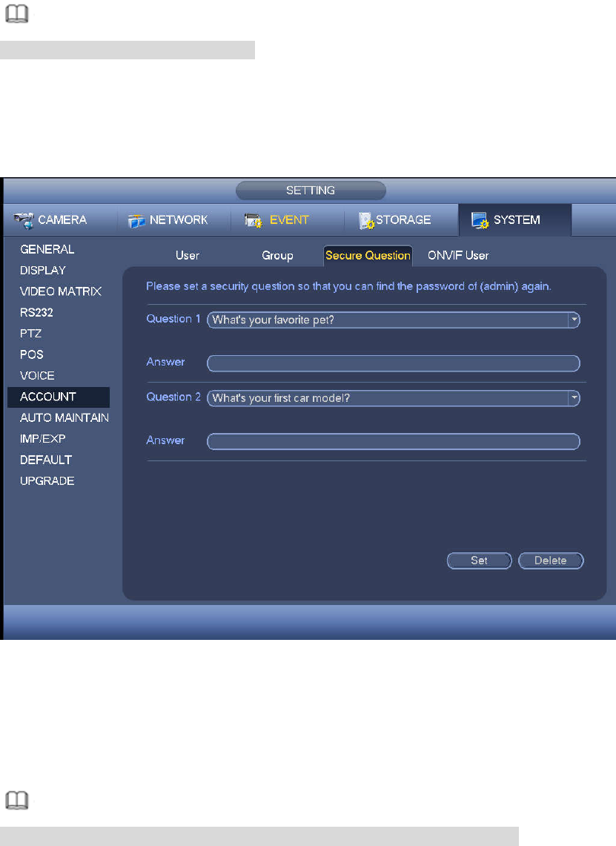Open the User sub-tab
This screenshot has width=616, height=846.
point(188,256)
